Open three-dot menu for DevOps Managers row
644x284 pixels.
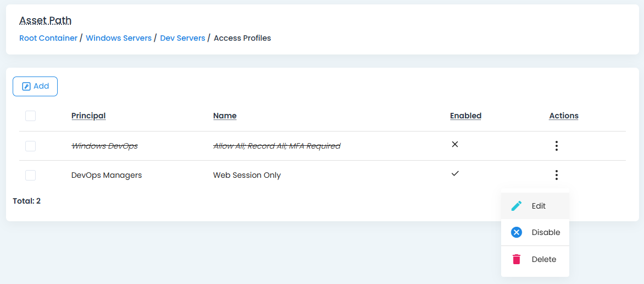tap(556, 175)
